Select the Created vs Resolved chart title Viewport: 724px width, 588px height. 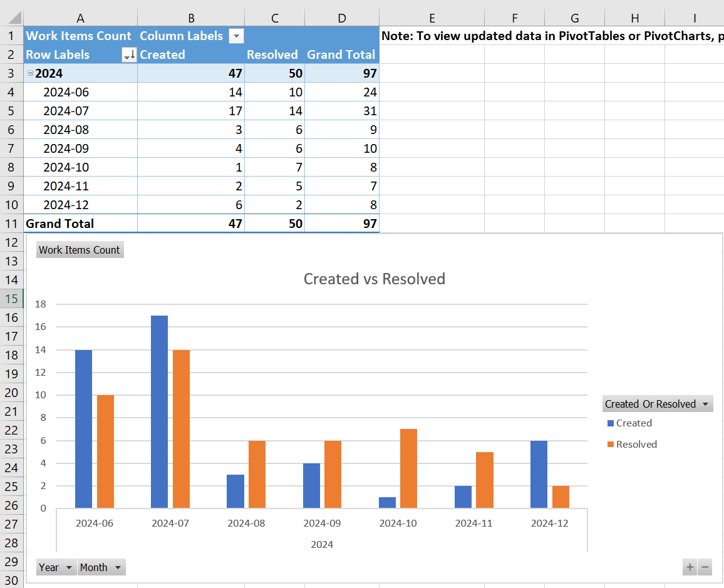(x=374, y=279)
